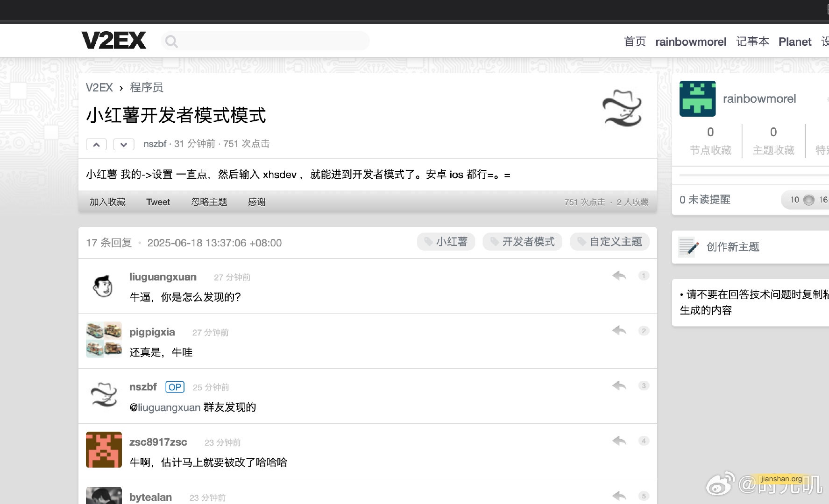Click floor number 4 badge
The height and width of the screenshot is (504, 829).
[x=644, y=441]
